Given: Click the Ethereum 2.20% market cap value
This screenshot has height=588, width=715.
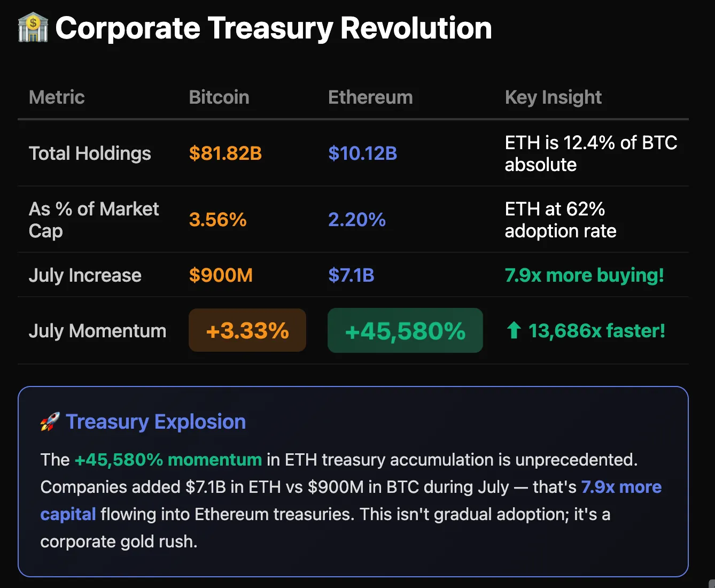Looking at the screenshot, I should pos(356,220).
